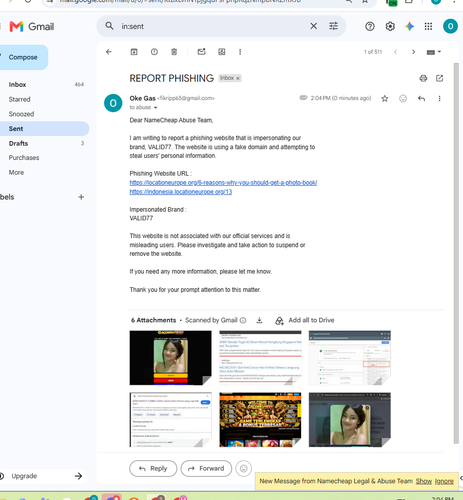This screenshot has height=500, width=463.
Task: Go to the next (older) conversation arrow
Action: click(413, 52)
